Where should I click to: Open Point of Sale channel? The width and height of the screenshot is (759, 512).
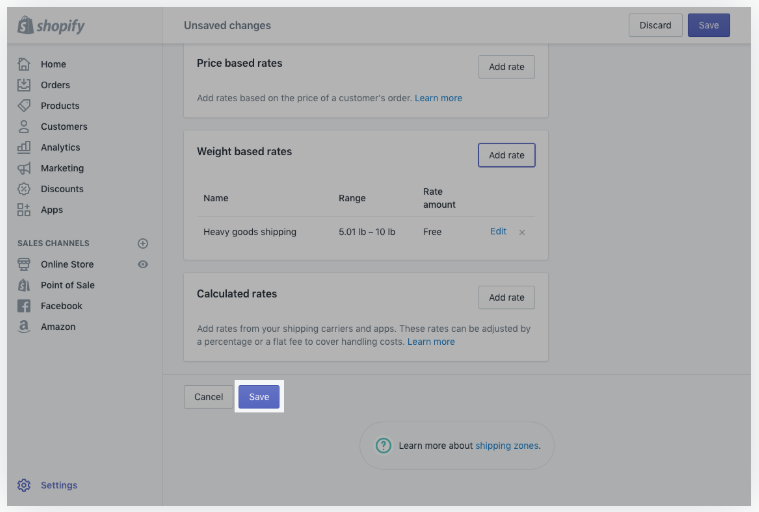[x=68, y=285]
